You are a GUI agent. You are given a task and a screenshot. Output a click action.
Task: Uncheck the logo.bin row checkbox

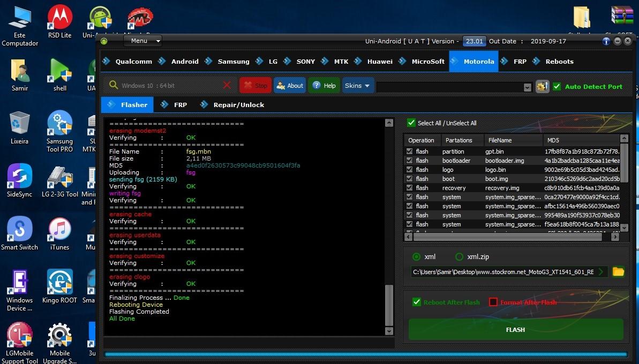410,169
